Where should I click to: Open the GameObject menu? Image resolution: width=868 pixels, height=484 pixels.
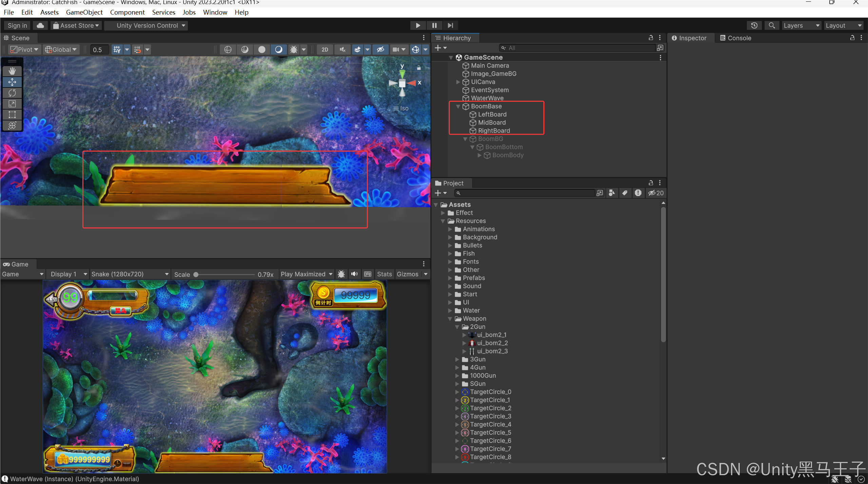pos(84,12)
